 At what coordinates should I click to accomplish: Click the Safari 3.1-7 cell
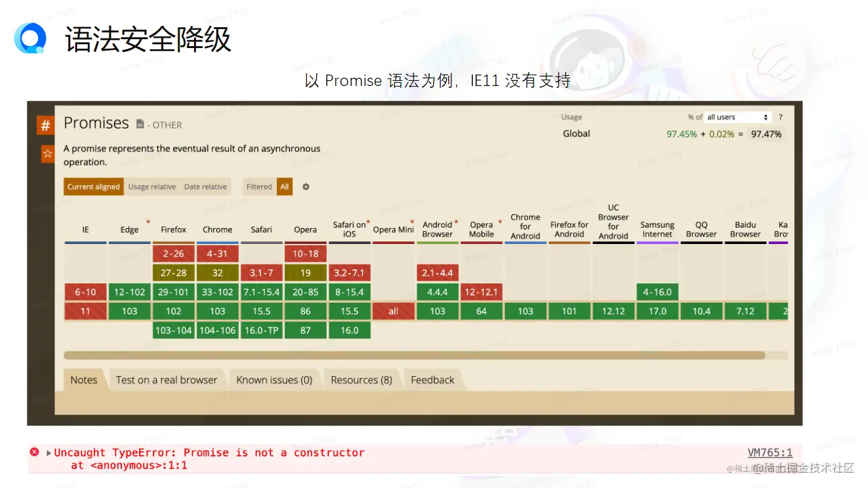pos(261,273)
